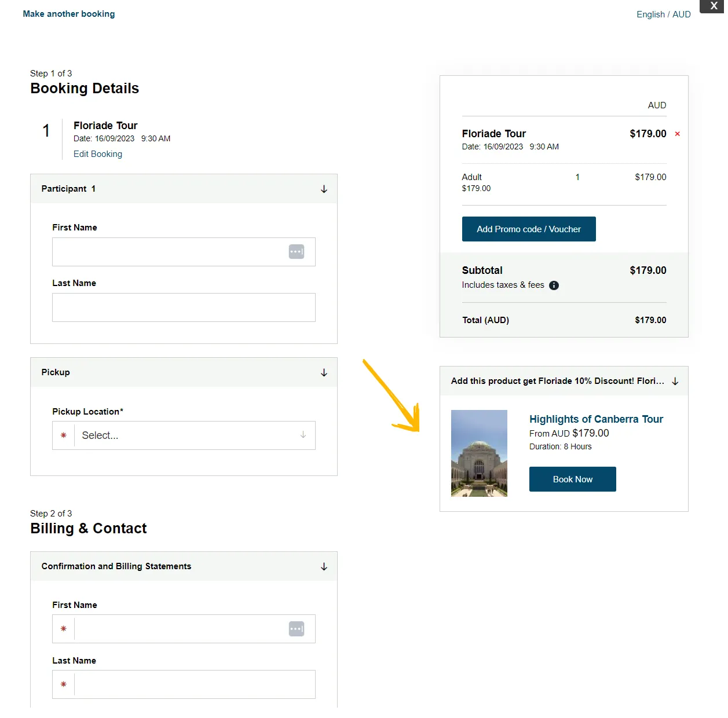Open taxes & fees info icon
The width and height of the screenshot is (728, 718).
(x=554, y=285)
